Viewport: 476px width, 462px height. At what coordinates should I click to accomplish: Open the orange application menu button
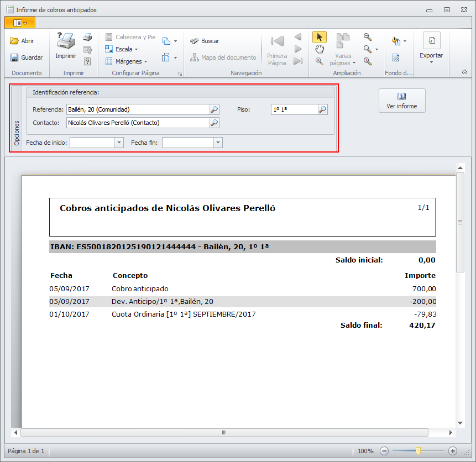click(20, 23)
